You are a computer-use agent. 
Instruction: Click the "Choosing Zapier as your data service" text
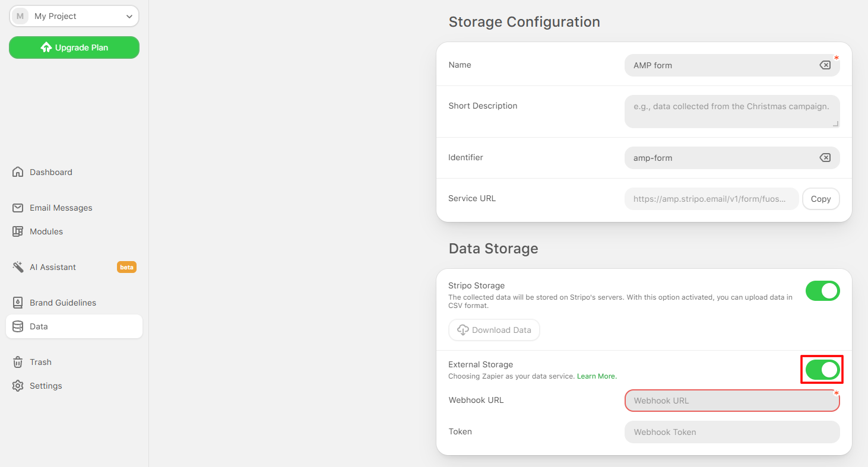[511, 376]
